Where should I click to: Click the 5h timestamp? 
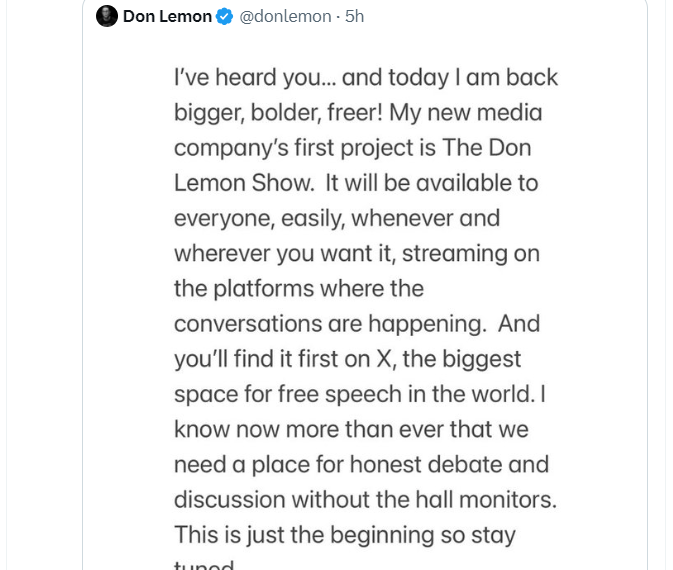coord(355,17)
